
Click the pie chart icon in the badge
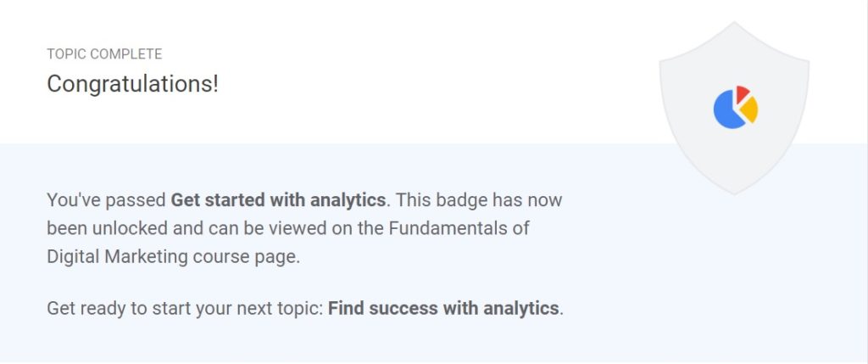[x=736, y=108]
